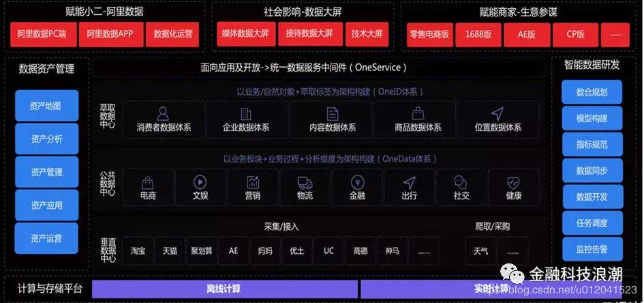Viewport: 644px width, 303px height.
Task: Click the AE版 red button
Action: click(527, 35)
